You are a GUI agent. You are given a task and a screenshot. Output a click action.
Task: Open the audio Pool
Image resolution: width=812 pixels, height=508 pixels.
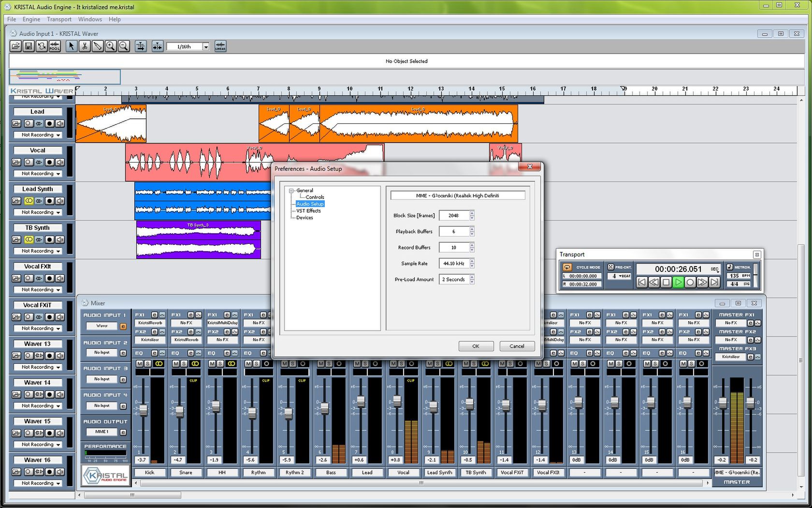55,46
